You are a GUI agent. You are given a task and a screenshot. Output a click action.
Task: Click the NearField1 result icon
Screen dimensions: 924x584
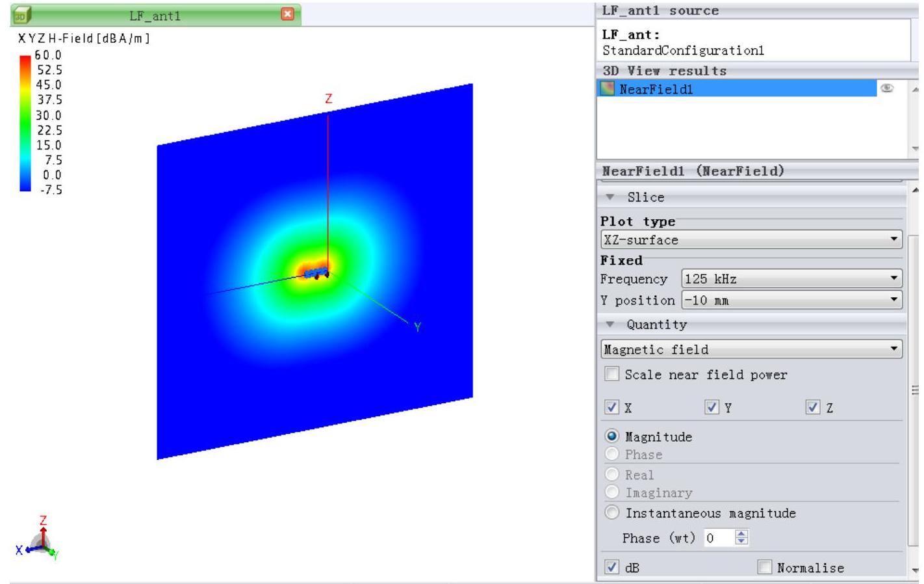point(607,88)
